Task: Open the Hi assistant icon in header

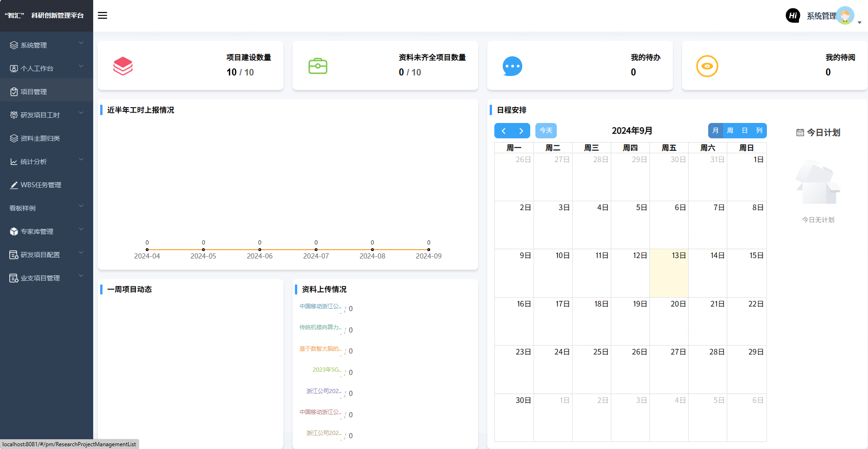Action: click(793, 15)
